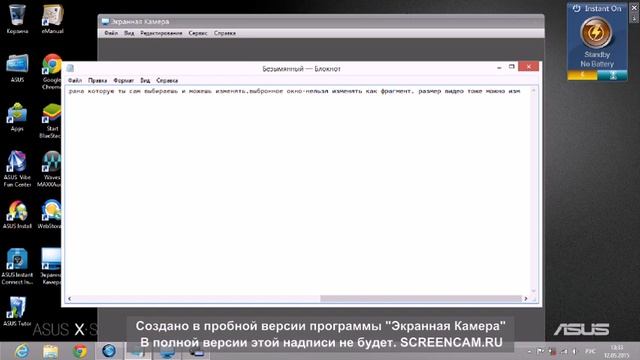Image resolution: width=640 pixels, height=360 pixels.
Task: Open Вид menu in Экранная Камера window
Action: click(129, 33)
